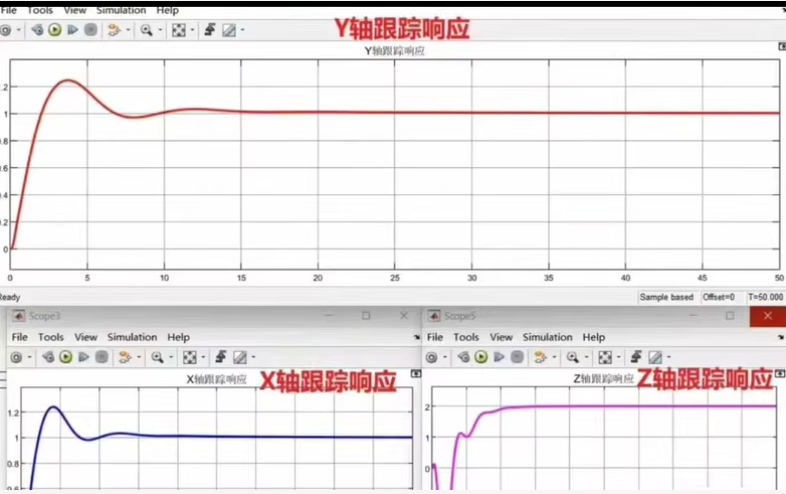Expand configuration dropdown arrow in Scope3
This screenshot has height=494, width=786.
click(30, 357)
